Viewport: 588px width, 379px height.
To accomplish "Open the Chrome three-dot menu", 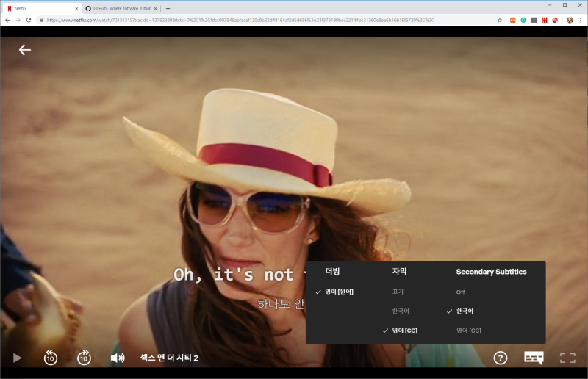I will [x=581, y=21].
